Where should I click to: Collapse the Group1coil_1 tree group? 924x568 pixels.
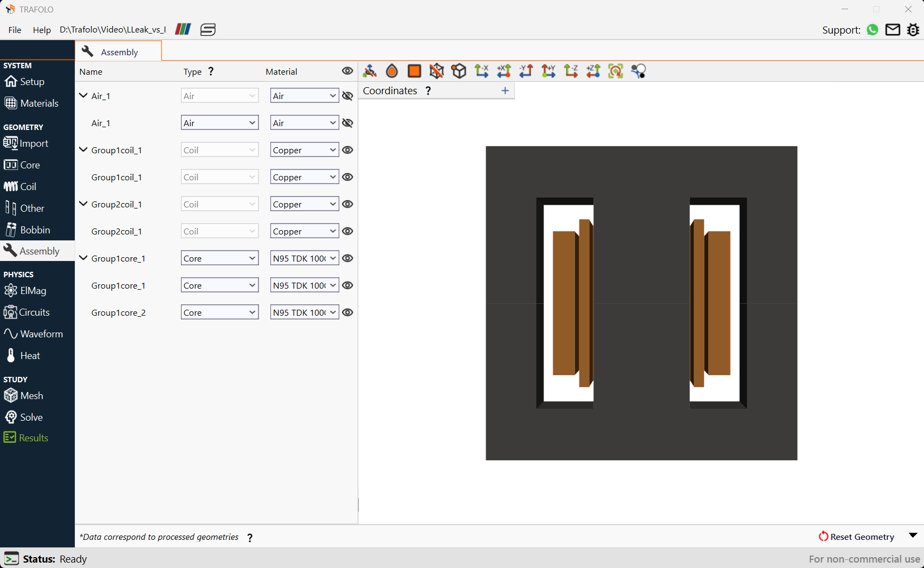pos(83,149)
